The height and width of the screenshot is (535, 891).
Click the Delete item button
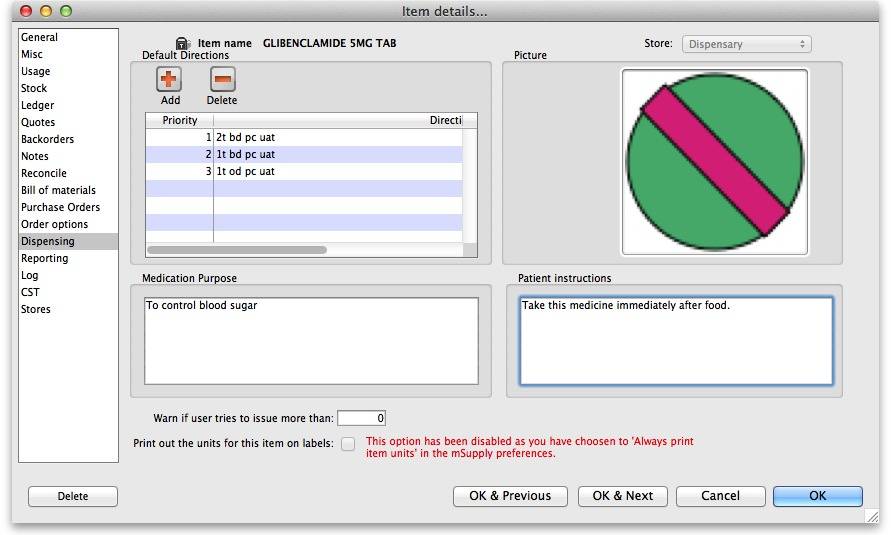tap(73, 496)
